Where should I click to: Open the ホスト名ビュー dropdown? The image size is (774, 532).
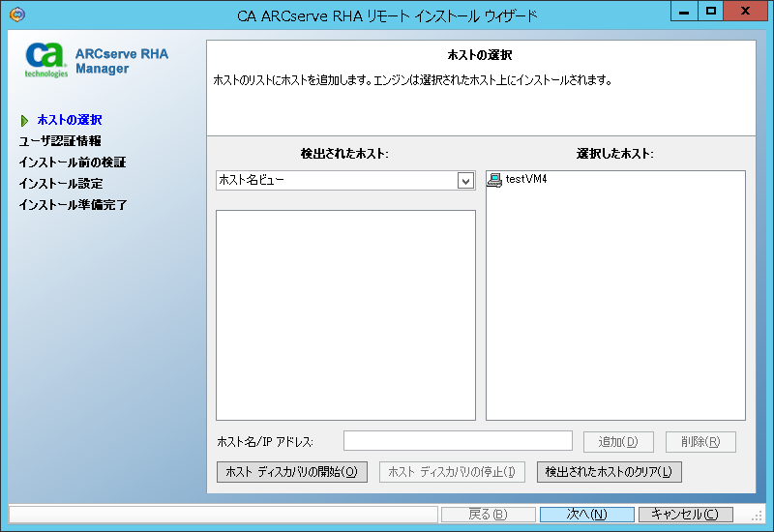point(465,181)
